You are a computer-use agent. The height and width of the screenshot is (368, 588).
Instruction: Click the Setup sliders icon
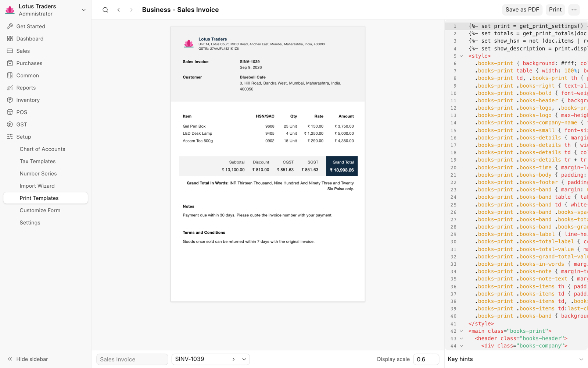(10, 137)
